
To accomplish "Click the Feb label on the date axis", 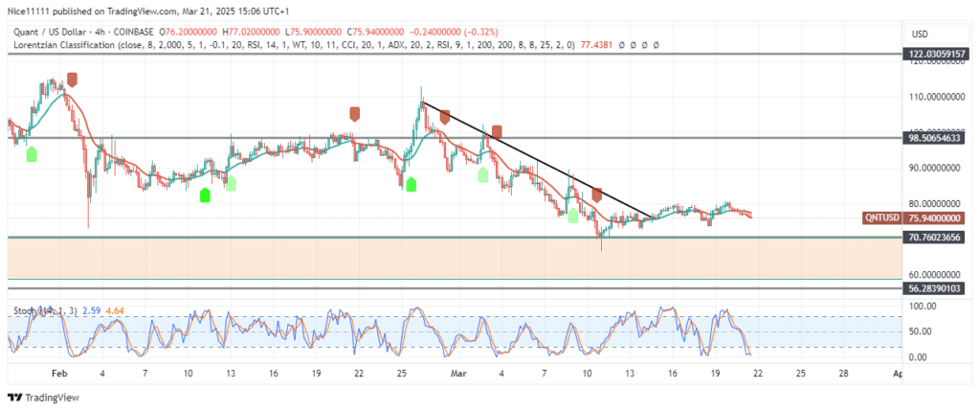I will coord(58,374).
